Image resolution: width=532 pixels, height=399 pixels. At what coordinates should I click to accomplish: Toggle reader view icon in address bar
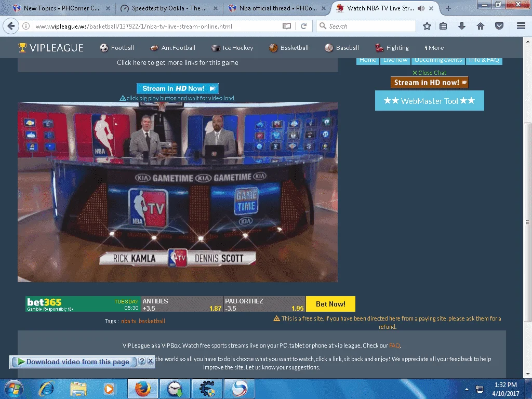(x=287, y=26)
